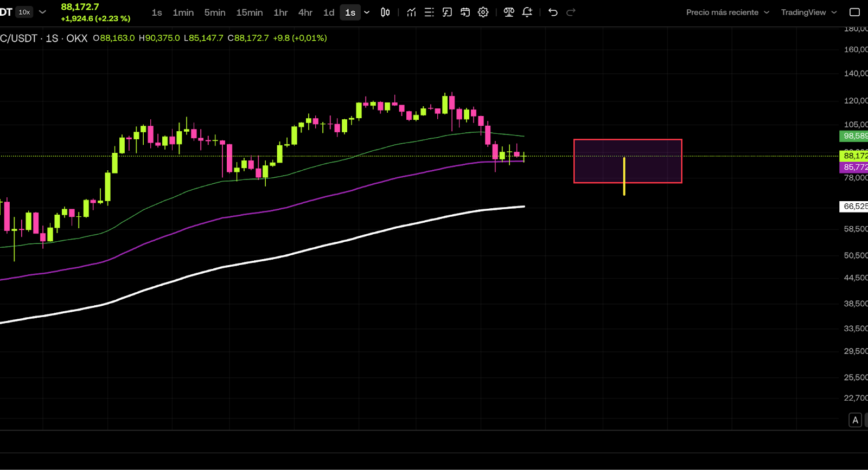Click the 88,172.7 last price header
The width and height of the screenshot is (868, 470).
[80, 7]
